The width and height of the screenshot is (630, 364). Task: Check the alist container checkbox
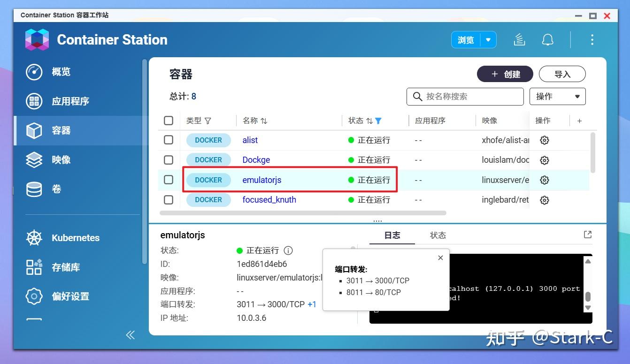click(169, 140)
